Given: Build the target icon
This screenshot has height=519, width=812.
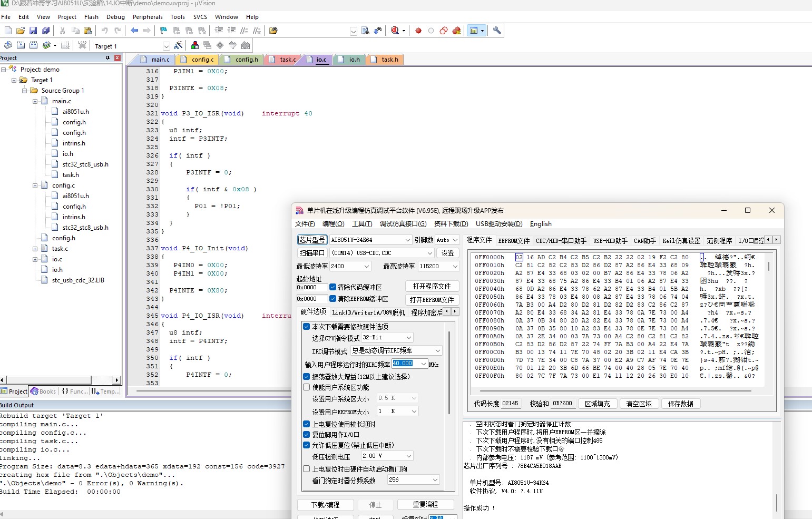Looking at the screenshot, I should coord(21,45).
